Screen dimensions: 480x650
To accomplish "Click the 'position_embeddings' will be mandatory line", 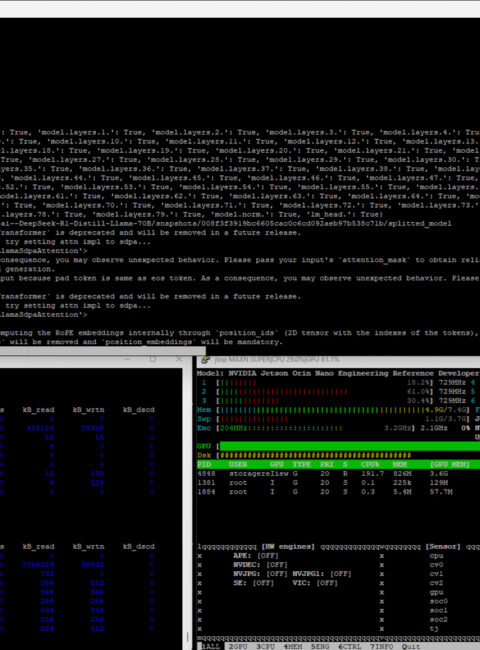I will (x=141, y=342).
